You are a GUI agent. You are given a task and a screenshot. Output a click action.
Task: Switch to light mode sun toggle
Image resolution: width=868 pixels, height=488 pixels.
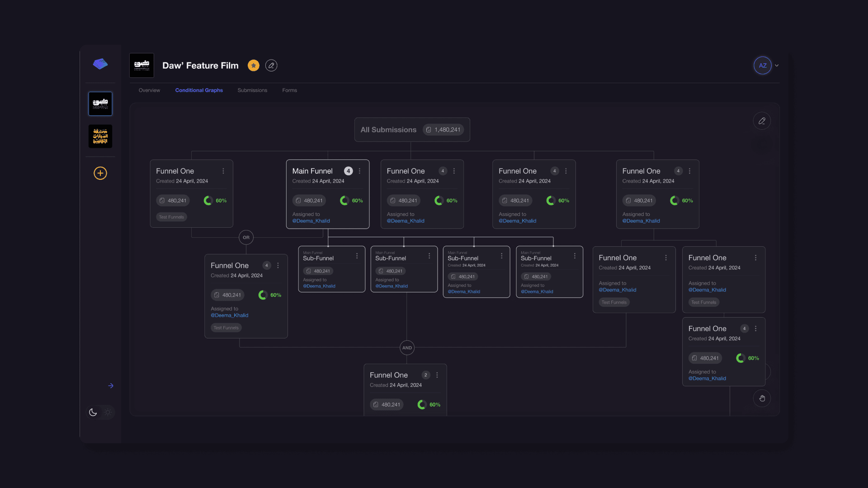click(108, 412)
